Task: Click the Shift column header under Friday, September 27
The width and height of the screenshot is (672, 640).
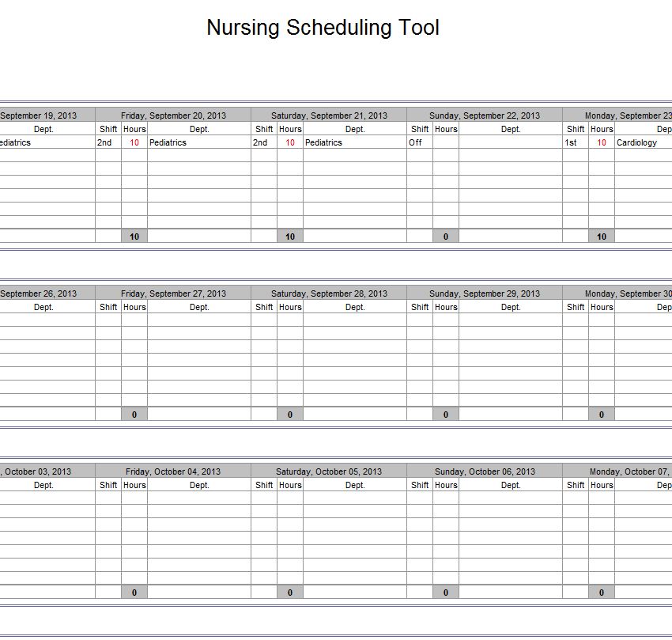Action: [x=108, y=307]
